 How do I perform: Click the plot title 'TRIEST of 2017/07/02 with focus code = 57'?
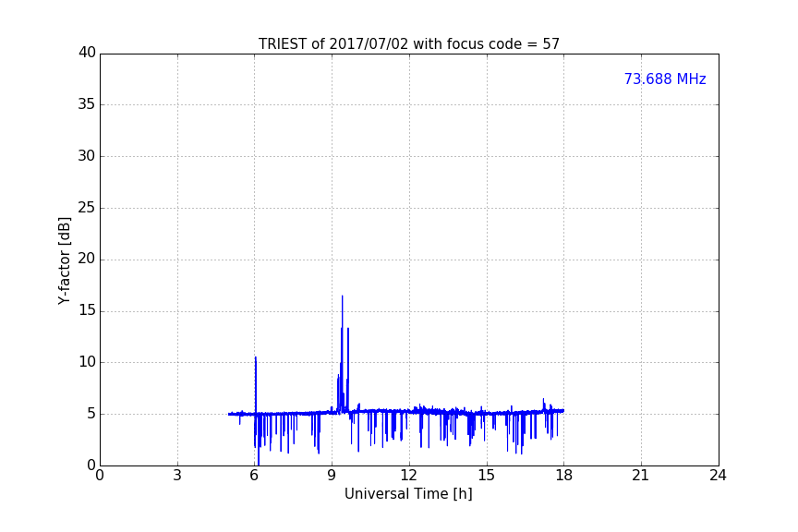click(x=408, y=44)
